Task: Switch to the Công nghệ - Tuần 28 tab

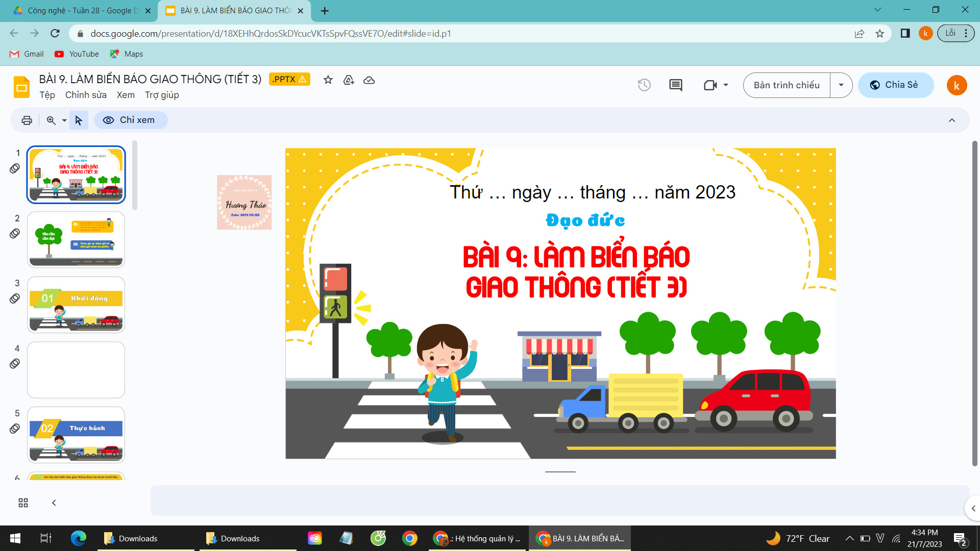Action: [82, 10]
